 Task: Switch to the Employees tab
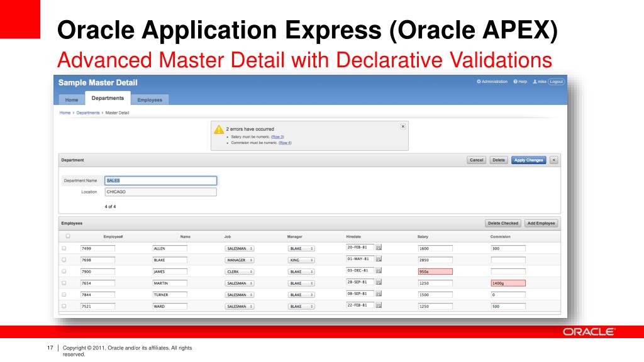click(150, 100)
